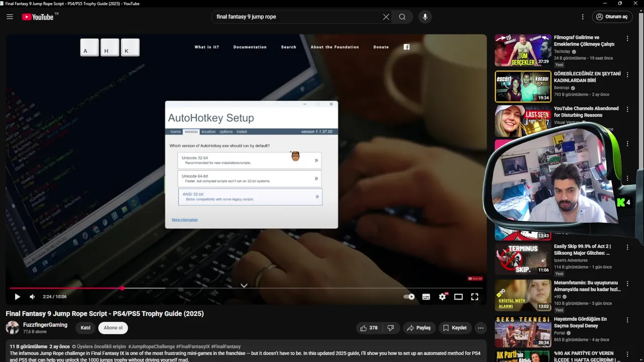Open more actions menu beside Kaydet
Screen dimensions: 644x362
click(x=480, y=328)
